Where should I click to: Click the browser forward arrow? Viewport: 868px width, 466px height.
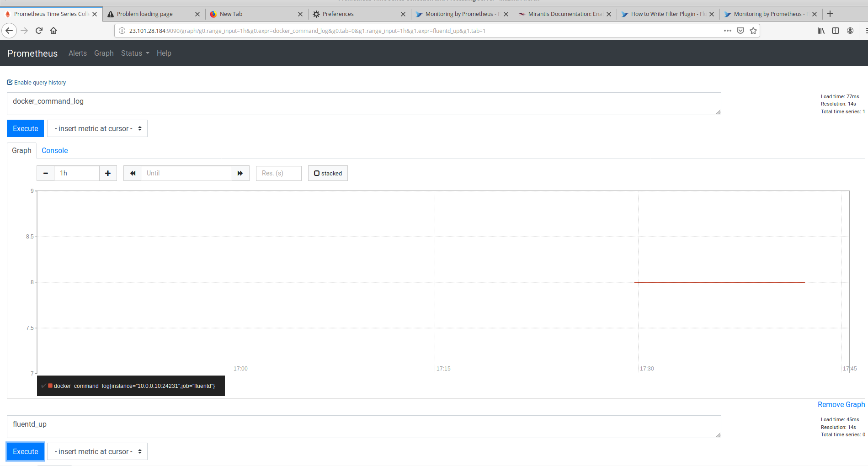[25, 31]
